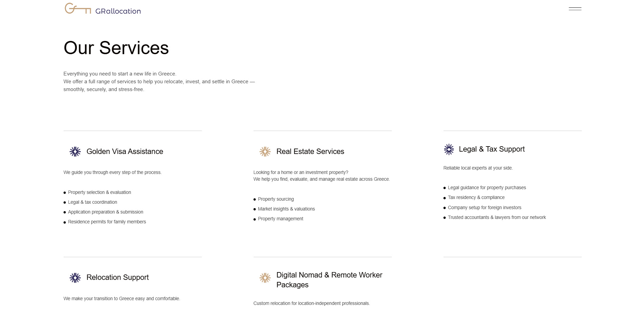
Task: Click the Property management bullet item
Action: coord(280,219)
